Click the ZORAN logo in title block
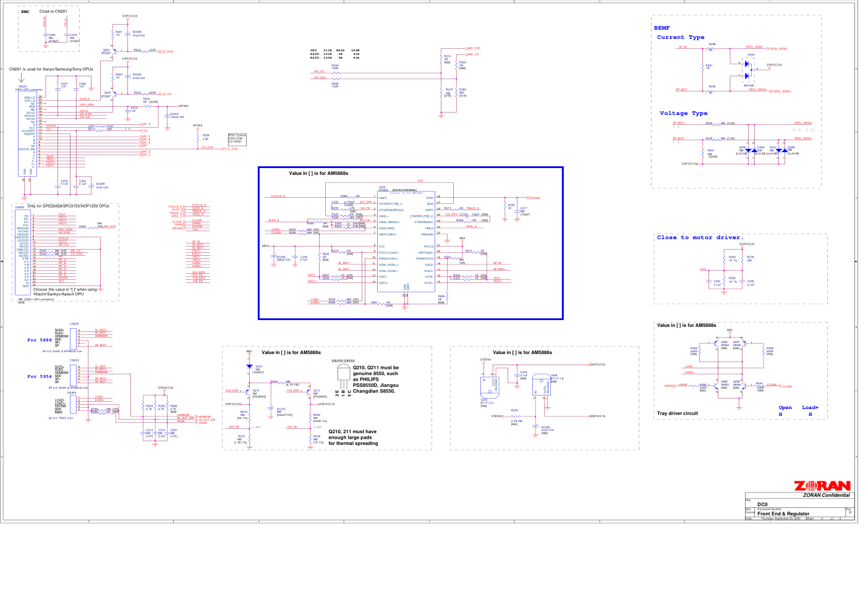 point(822,486)
